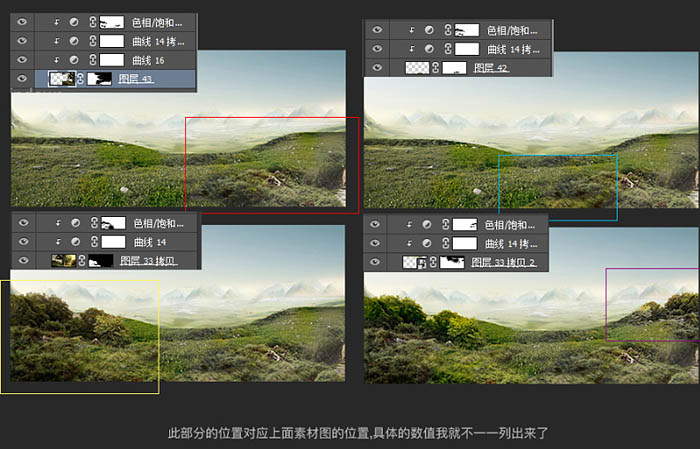Select 曲线 14 拷 layer name above 曲线 16
This screenshot has height=449, width=700.
158,41
